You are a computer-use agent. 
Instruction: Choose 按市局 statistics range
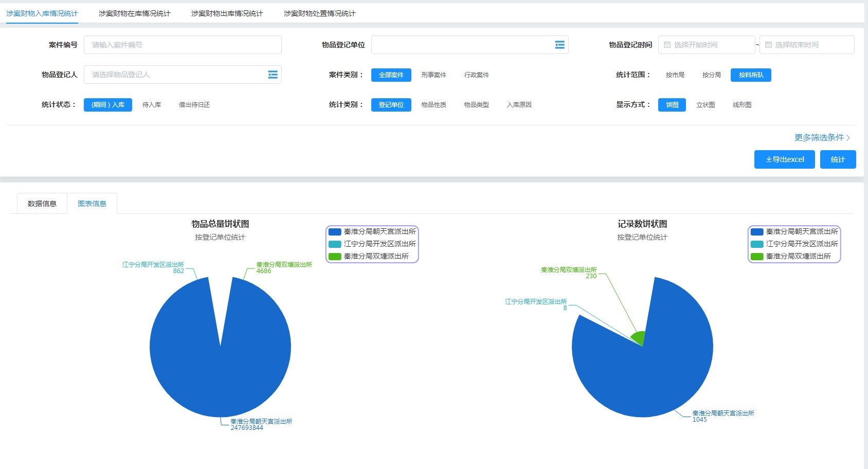(x=675, y=75)
